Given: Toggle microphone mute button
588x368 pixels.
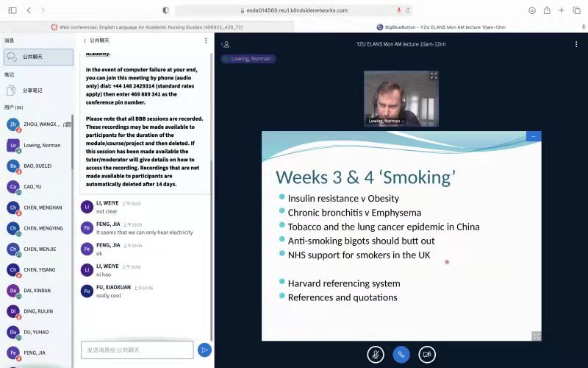Looking at the screenshot, I should click(376, 354).
